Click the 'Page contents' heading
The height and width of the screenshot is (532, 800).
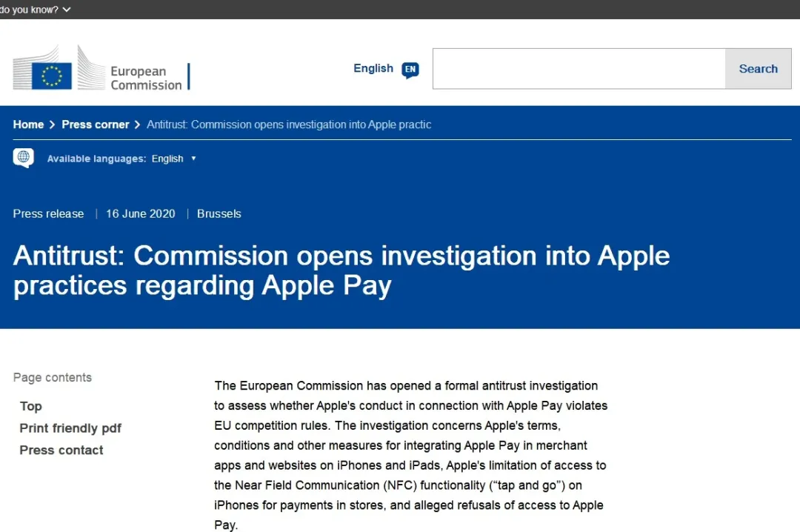(53, 378)
